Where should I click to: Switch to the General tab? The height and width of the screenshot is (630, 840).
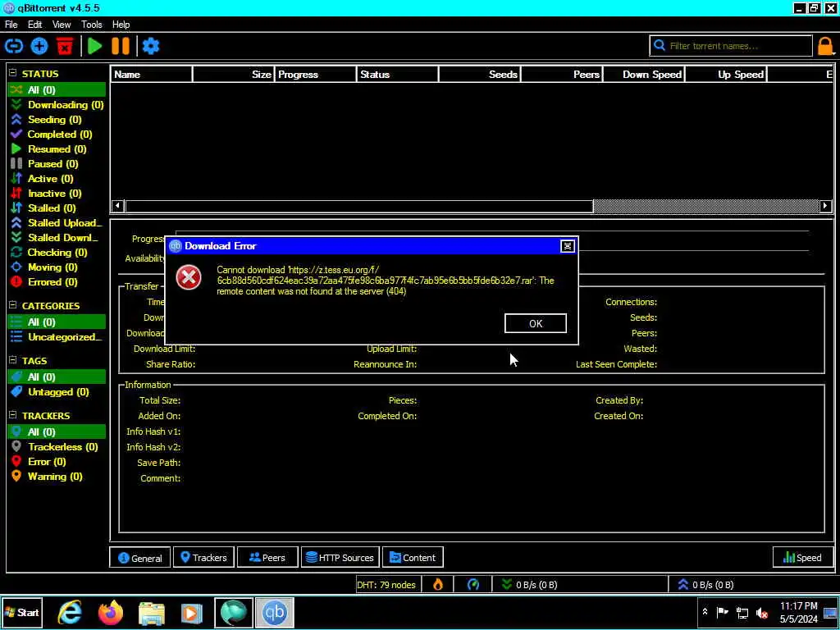click(x=139, y=558)
